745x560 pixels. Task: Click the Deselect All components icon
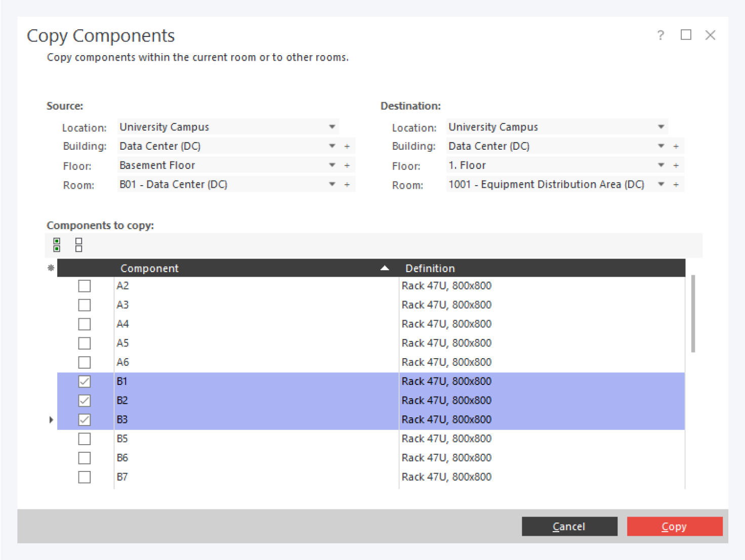(x=78, y=245)
